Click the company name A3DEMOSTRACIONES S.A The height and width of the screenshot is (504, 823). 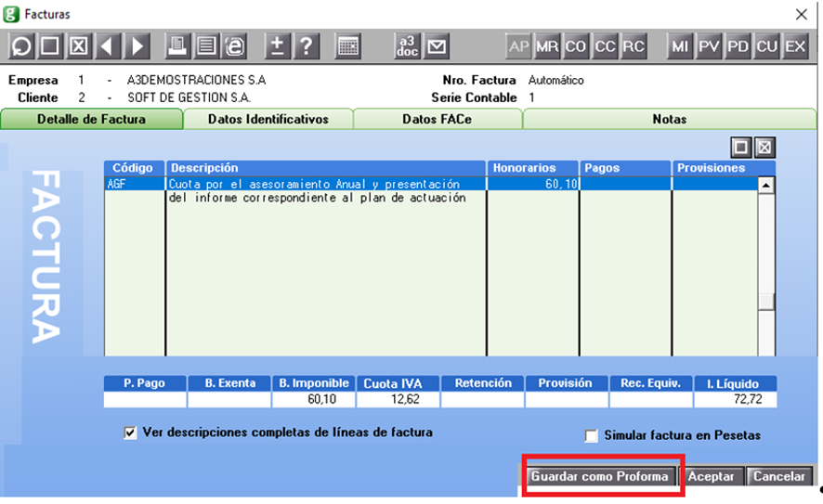point(196,80)
